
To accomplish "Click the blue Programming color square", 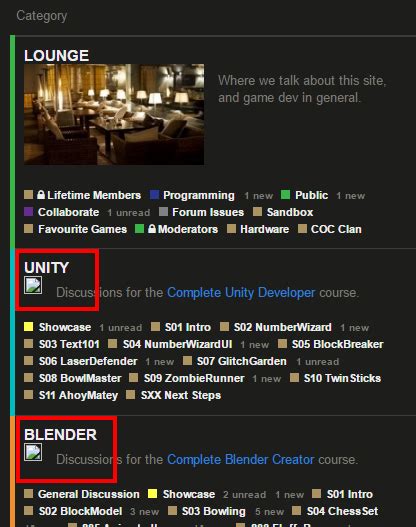I will [x=154, y=195].
